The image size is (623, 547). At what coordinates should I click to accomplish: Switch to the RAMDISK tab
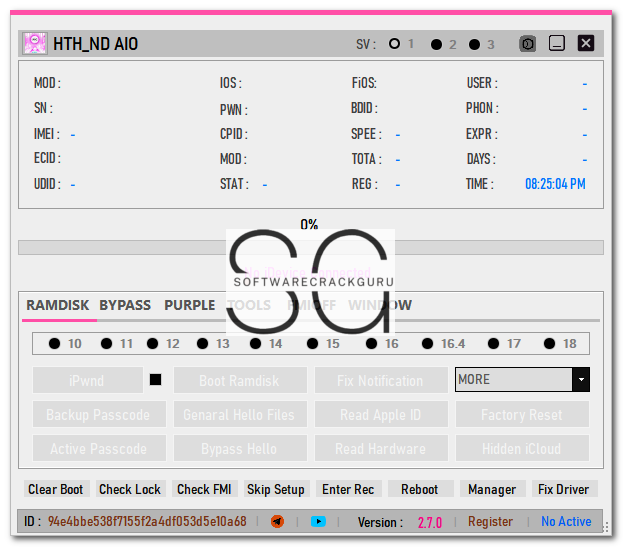[58, 305]
